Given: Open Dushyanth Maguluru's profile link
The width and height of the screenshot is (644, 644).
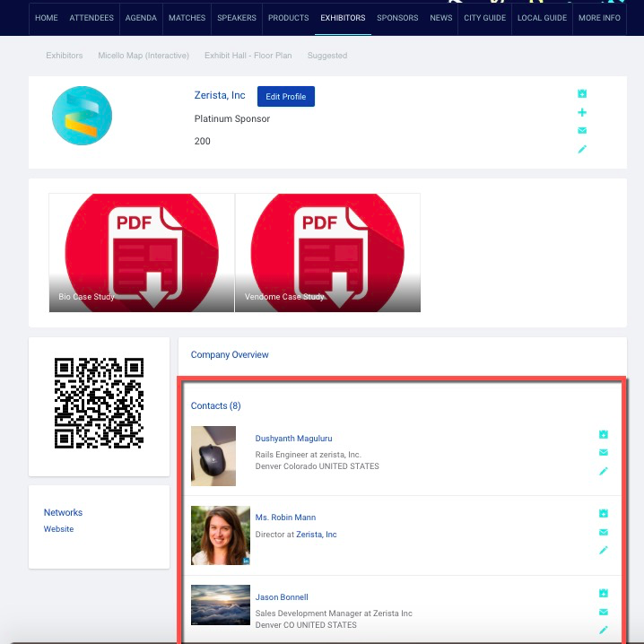Looking at the screenshot, I should pyautogui.click(x=293, y=439).
